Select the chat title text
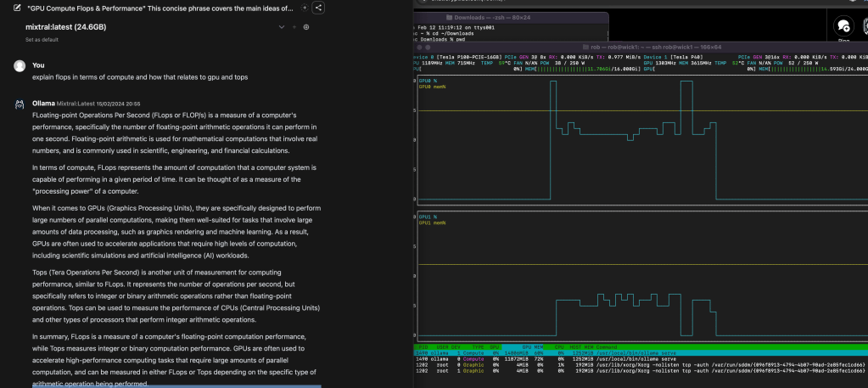The height and width of the screenshot is (388, 868). coord(160,8)
